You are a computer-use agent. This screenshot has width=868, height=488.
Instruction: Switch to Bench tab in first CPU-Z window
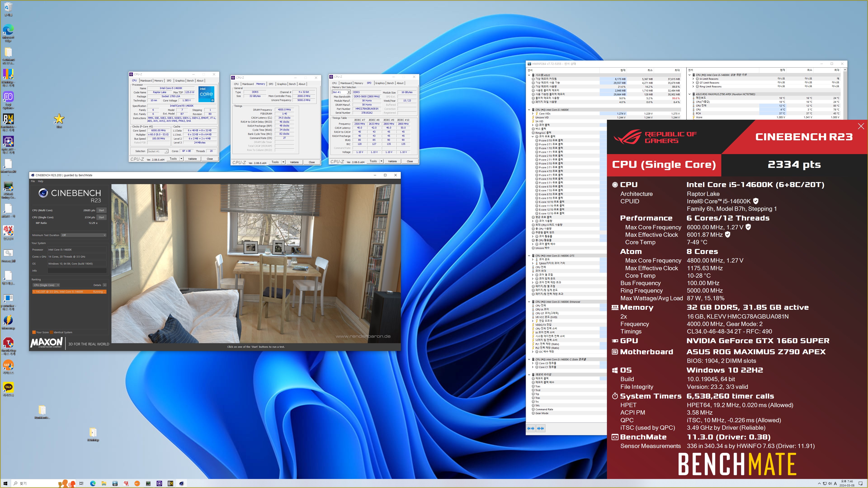tap(190, 80)
